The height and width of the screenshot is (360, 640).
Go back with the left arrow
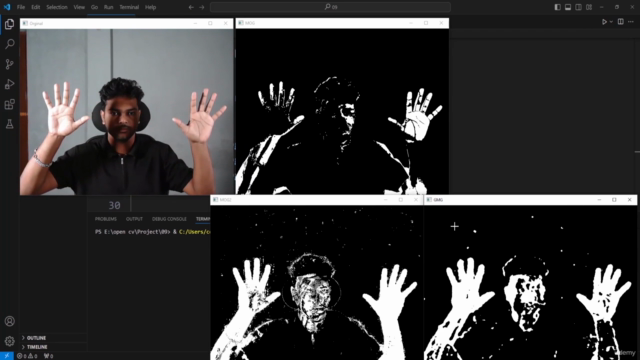tap(191, 7)
